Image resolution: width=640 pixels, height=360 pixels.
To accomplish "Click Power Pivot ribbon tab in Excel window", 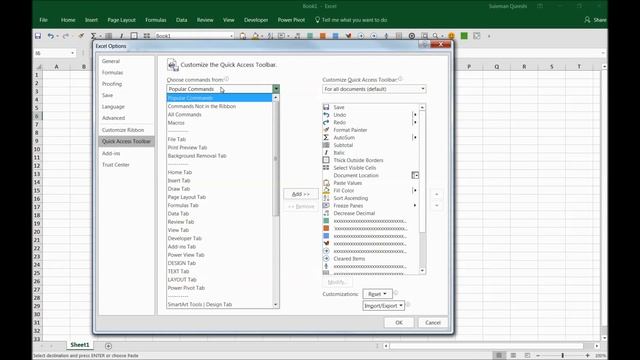I will (291, 20).
